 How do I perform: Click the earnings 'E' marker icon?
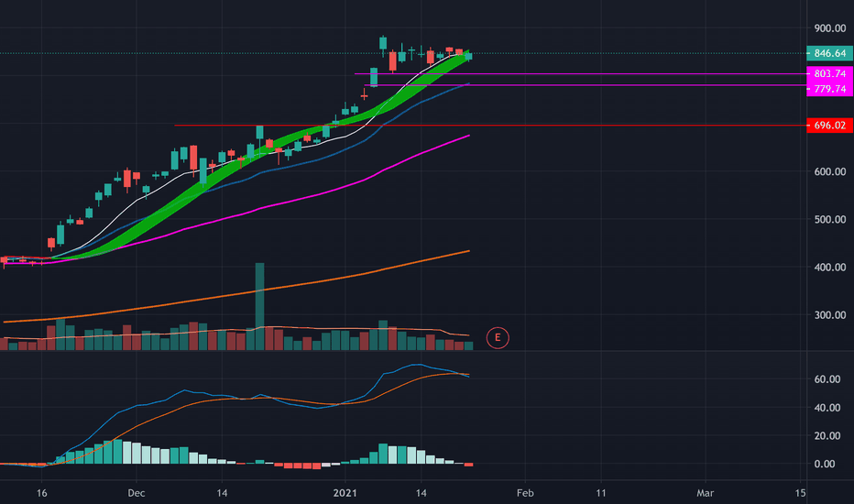coord(498,338)
